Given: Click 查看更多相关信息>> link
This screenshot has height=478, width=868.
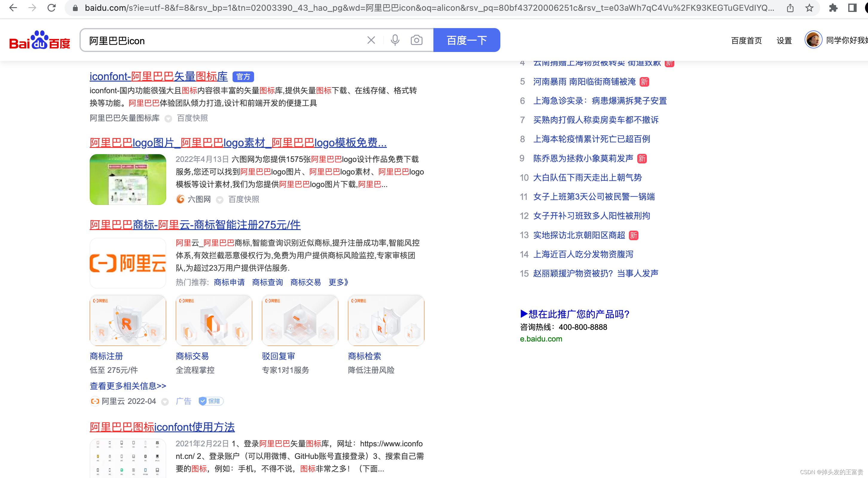Looking at the screenshot, I should 127,386.
